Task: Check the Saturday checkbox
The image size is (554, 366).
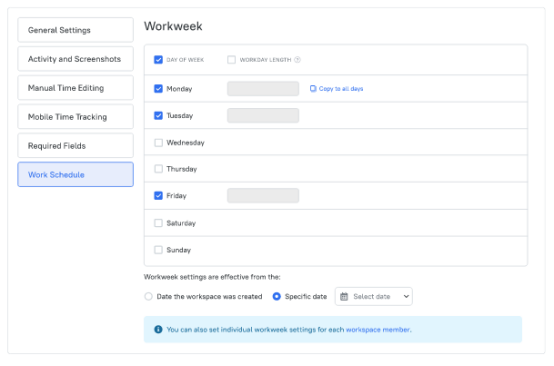Action: [x=158, y=223]
